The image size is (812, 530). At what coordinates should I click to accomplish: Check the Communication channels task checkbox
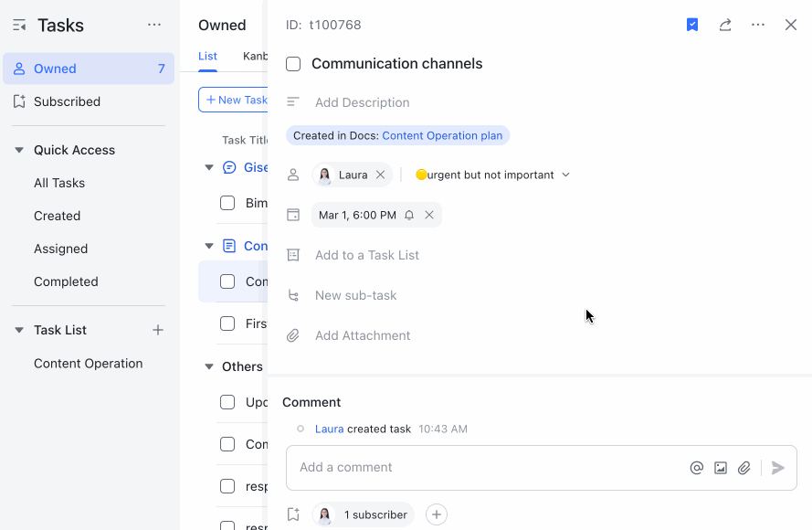(292, 64)
